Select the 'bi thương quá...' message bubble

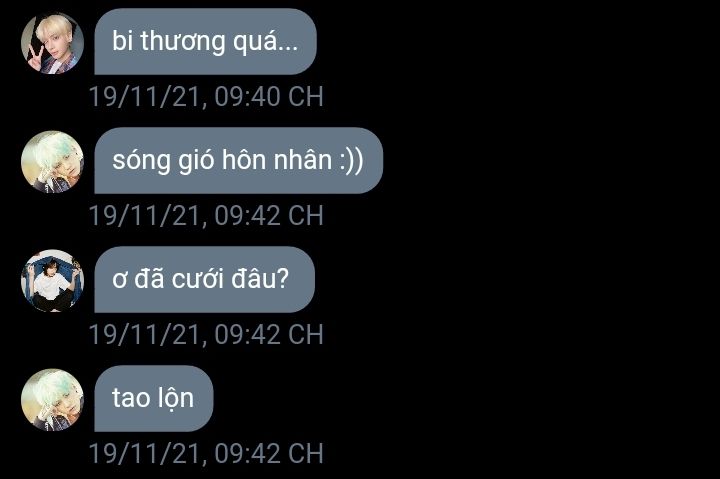click(x=205, y=41)
